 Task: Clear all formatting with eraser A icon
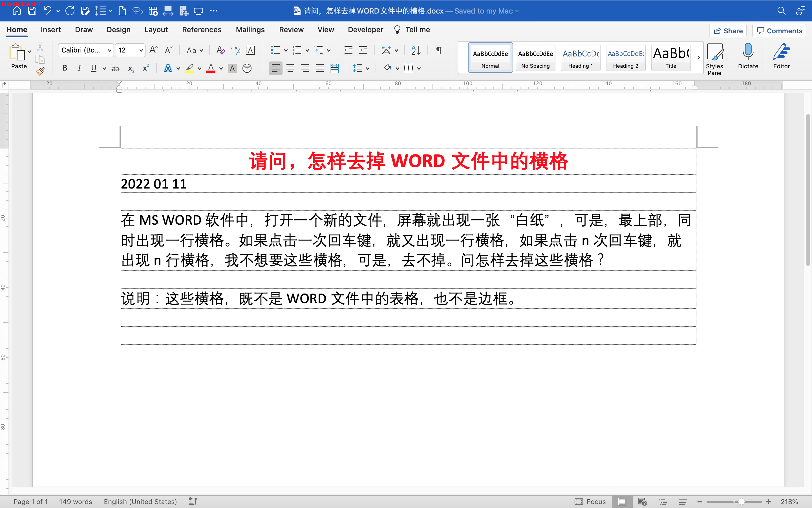pos(220,50)
